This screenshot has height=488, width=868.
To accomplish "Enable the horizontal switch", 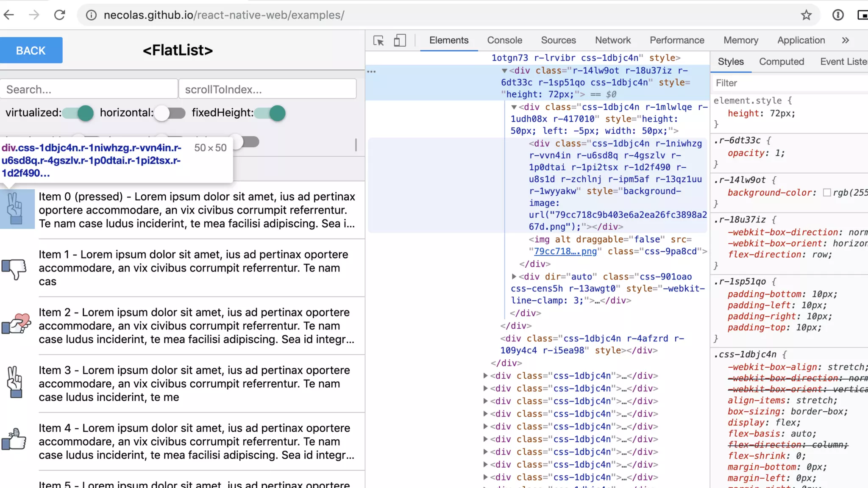I will [x=170, y=113].
